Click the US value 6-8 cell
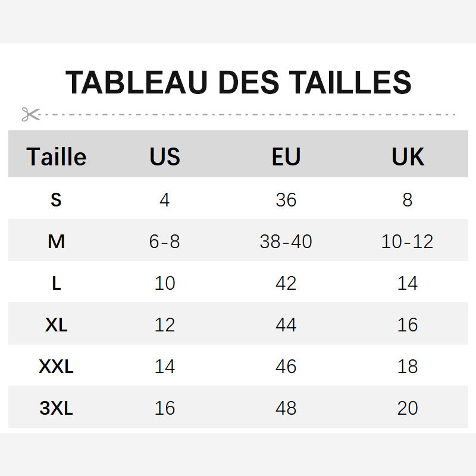Viewport: 476px width, 476px height. click(x=165, y=242)
